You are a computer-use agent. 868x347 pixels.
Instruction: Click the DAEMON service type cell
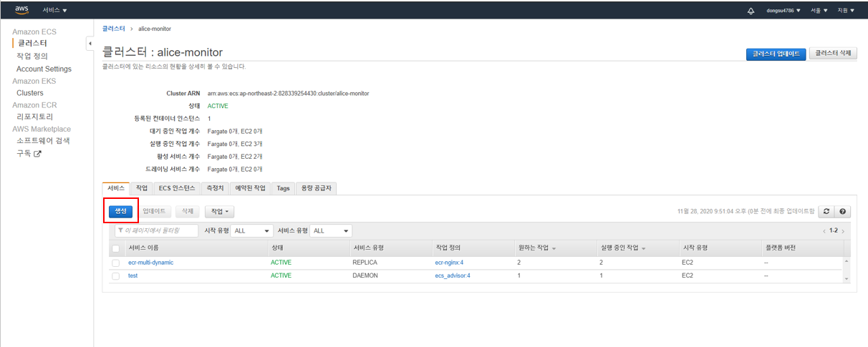[x=365, y=275]
